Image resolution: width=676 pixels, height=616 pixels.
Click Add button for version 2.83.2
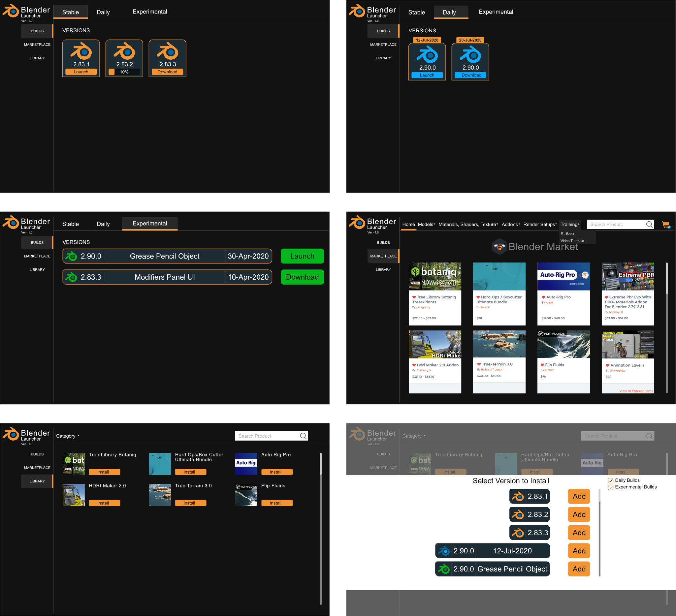(579, 514)
